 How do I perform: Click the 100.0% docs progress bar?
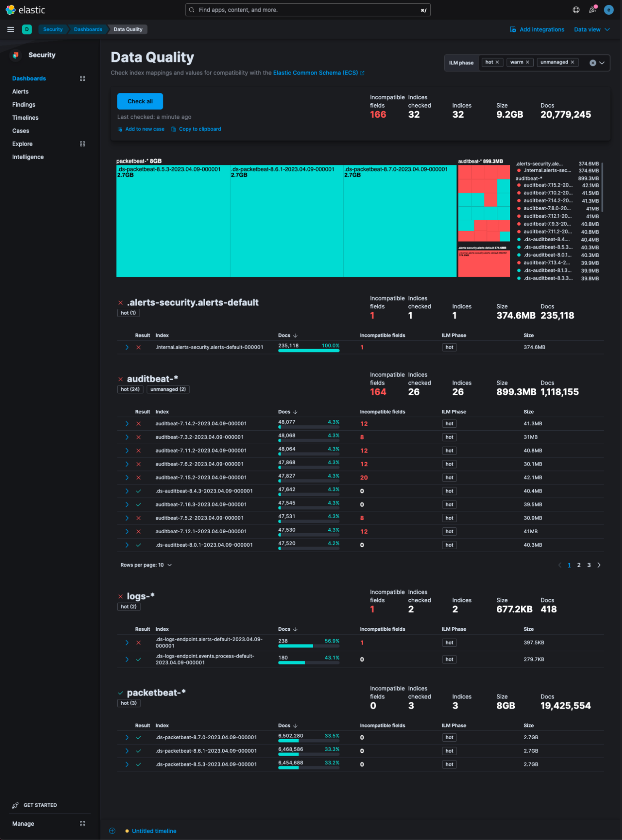tap(308, 350)
